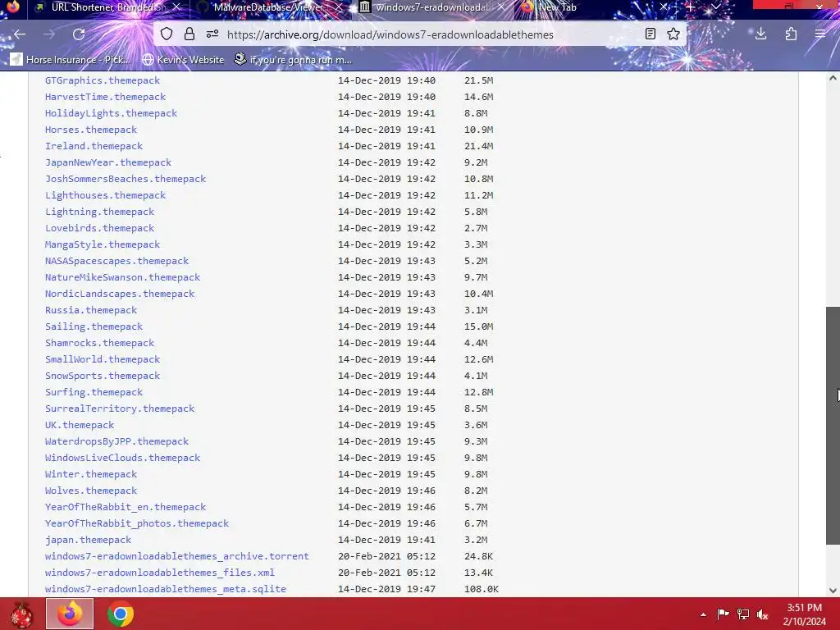Close the URL Shortener tab
Viewport: 840px width, 630px height.
pyautogui.click(x=176, y=7)
